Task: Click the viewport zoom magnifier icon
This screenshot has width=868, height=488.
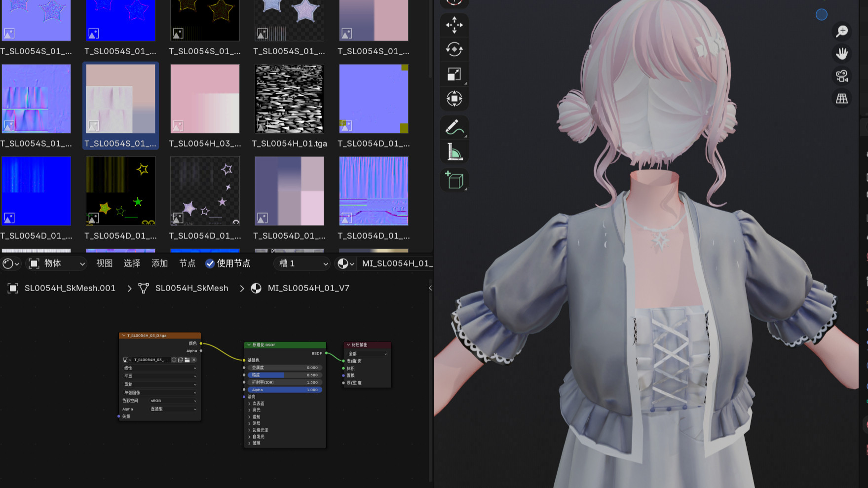Action: (x=842, y=32)
